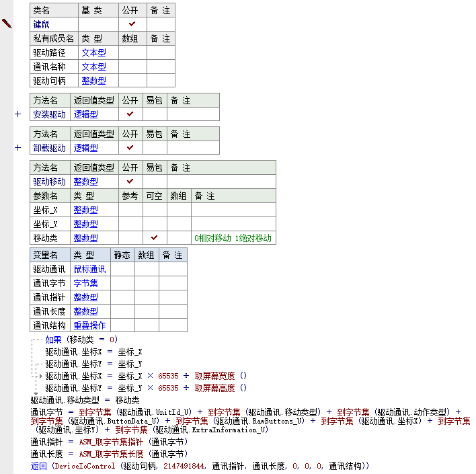Toggle the 可空 checkmark for parameter 移动类

154,238
